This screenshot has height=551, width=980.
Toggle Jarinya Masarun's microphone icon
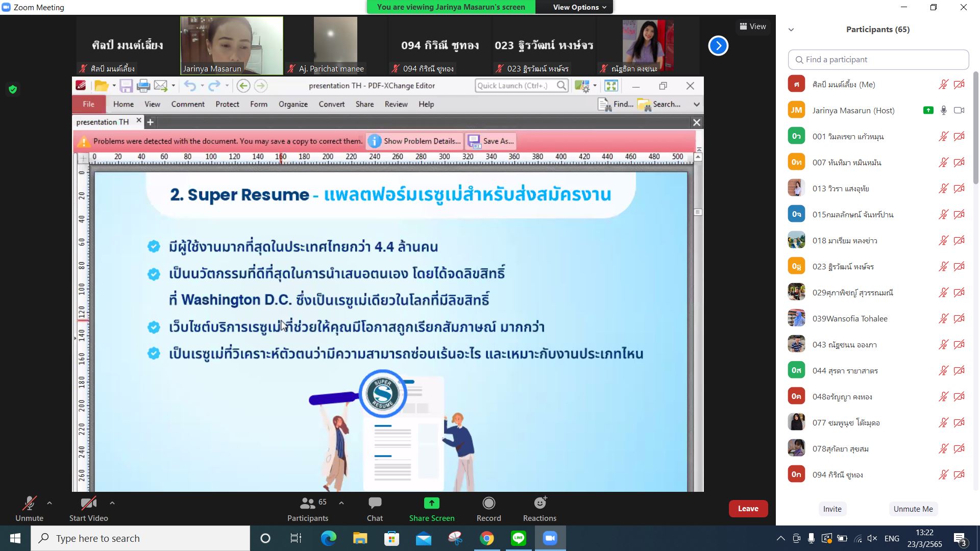coord(944,110)
